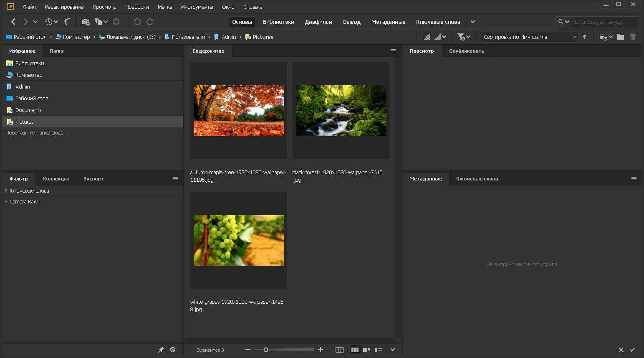
Task: Expand the workspace switcher chevron
Action: (x=473, y=22)
